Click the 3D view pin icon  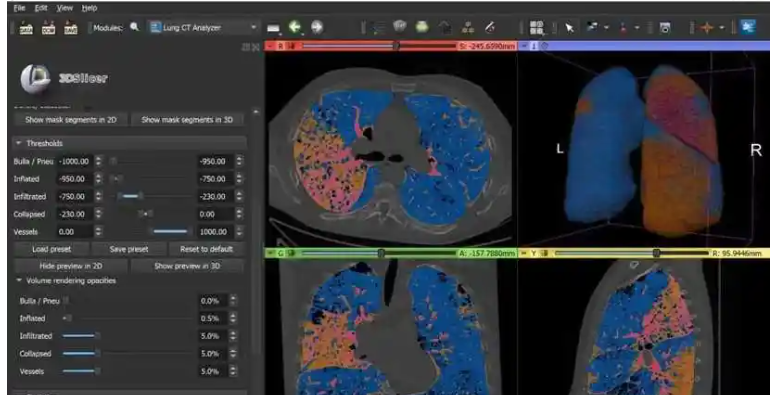[524, 46]
